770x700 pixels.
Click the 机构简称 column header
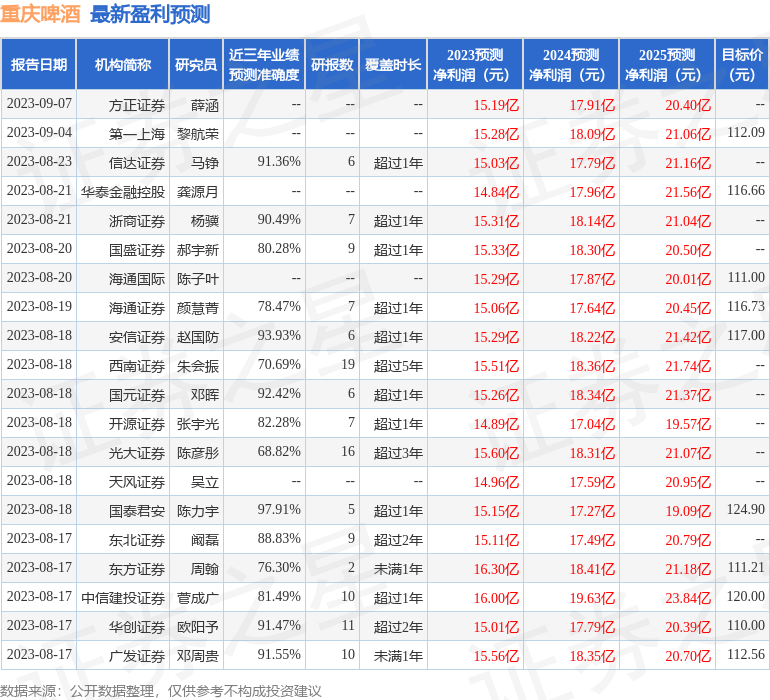pos(123,64)
